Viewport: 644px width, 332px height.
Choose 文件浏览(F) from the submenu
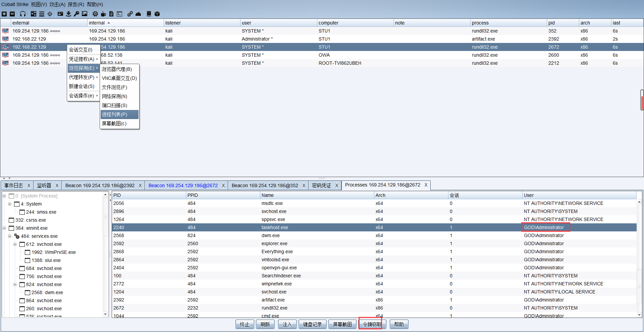pos(119,87)
